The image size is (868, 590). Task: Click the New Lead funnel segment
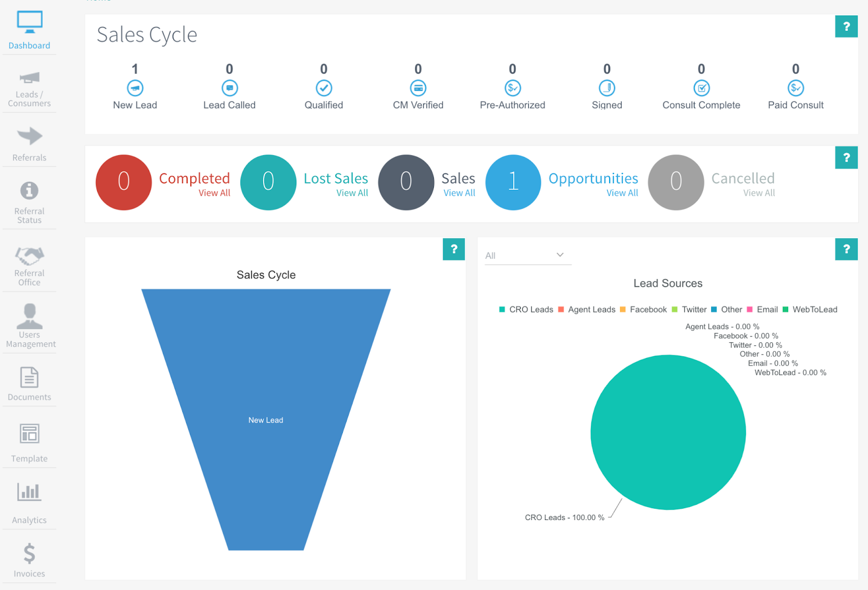click(266, 420)
